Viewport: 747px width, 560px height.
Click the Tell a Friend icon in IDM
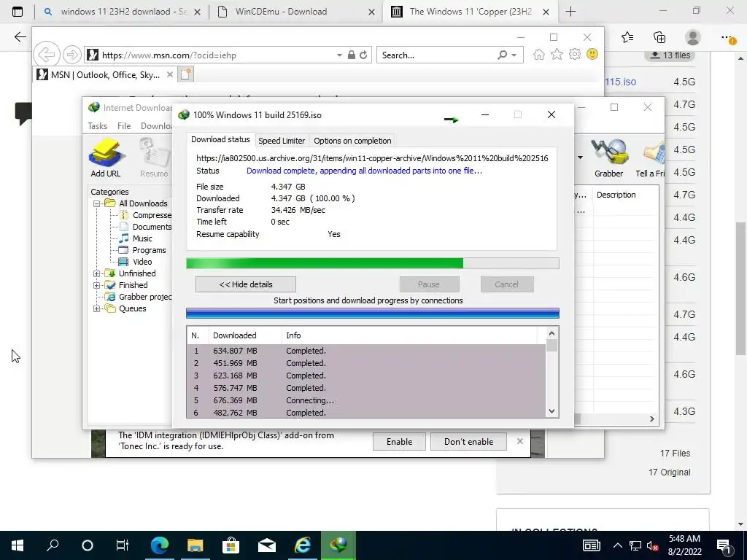tap(651, 157)
